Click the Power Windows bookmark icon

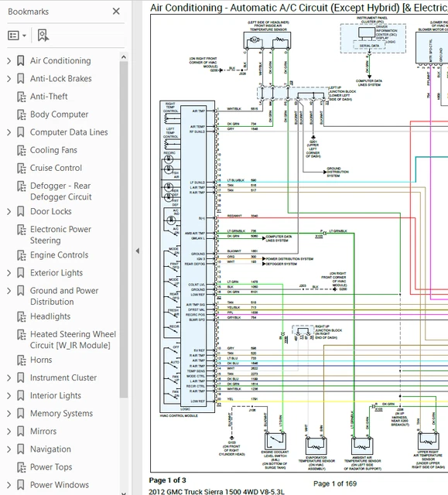point(21,485)
